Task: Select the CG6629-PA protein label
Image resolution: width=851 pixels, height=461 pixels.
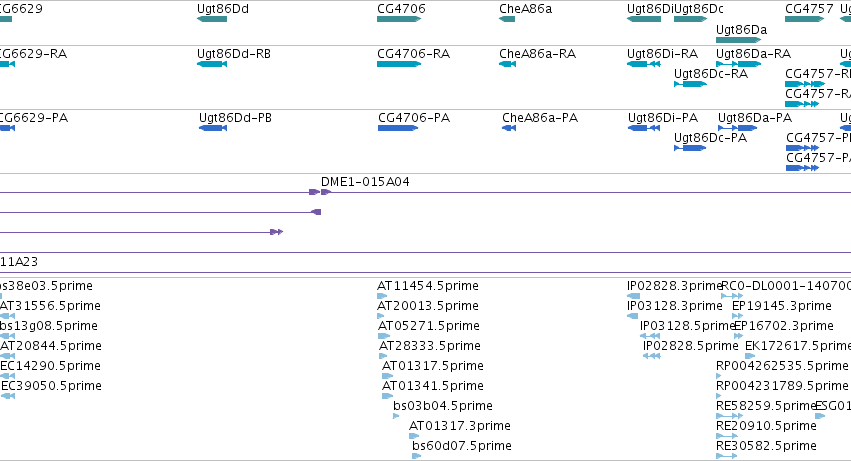Action: [34, 118]
